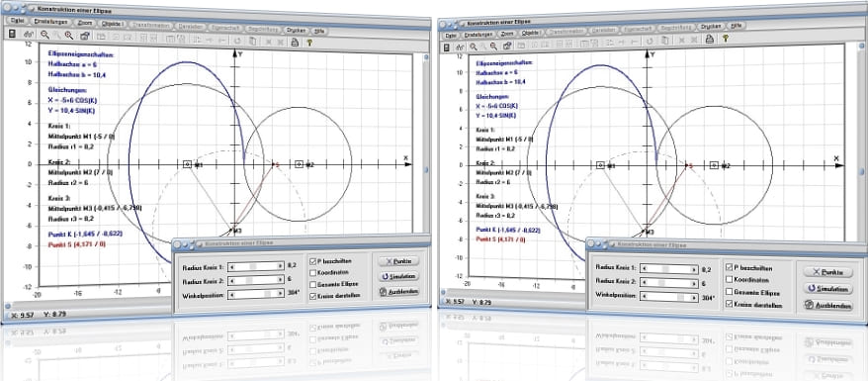Click the printer icon in the right window toolbar
The width and height of the screenshot is (868, 381).
tap(709, 39)
